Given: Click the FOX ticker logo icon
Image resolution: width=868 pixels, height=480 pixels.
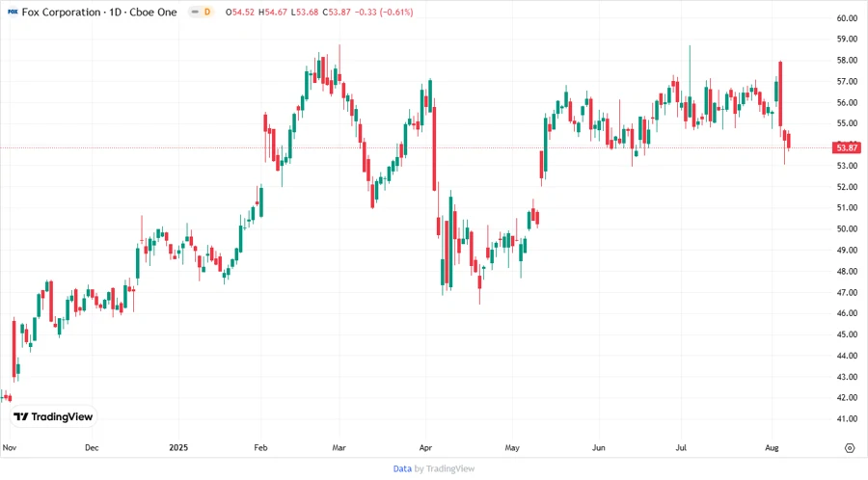Looking at the screenshot, I should coord(13,12).
